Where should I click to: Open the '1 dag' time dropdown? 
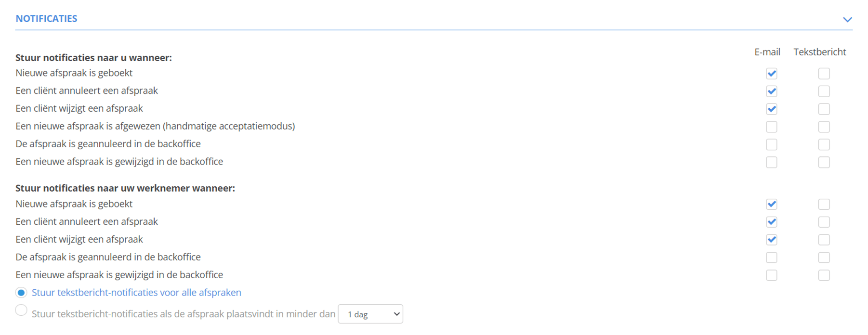[x=370, y=314]
